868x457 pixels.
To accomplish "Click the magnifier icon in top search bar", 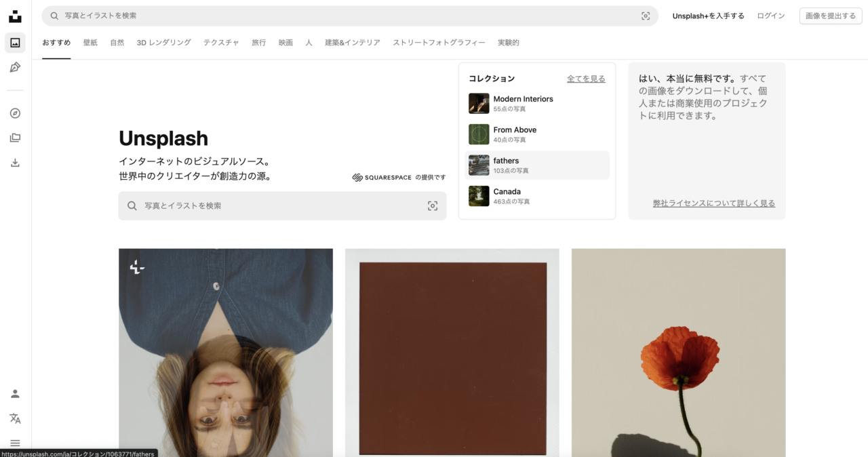I will point(54,16).
